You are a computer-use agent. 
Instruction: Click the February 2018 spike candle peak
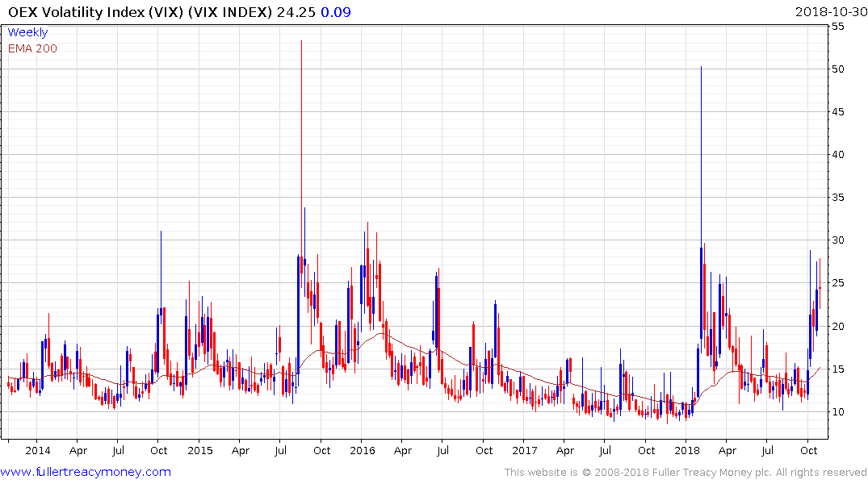coord(702,68)
